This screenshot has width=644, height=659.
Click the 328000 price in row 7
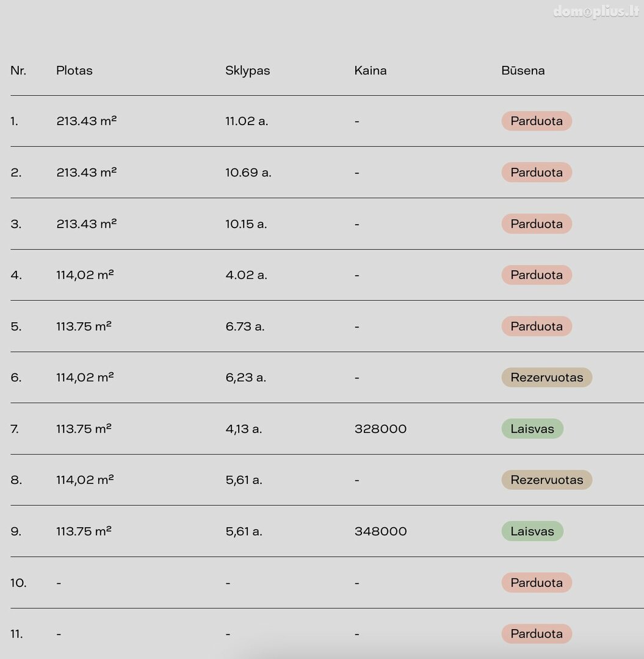(x=380, y=429)
